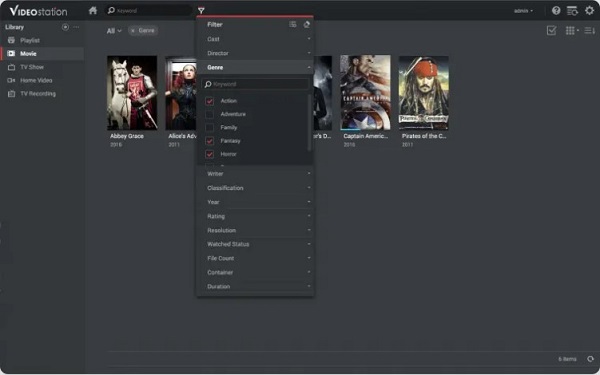
Task: Enable multi-select checkmark icon
Action: [551, 30]
